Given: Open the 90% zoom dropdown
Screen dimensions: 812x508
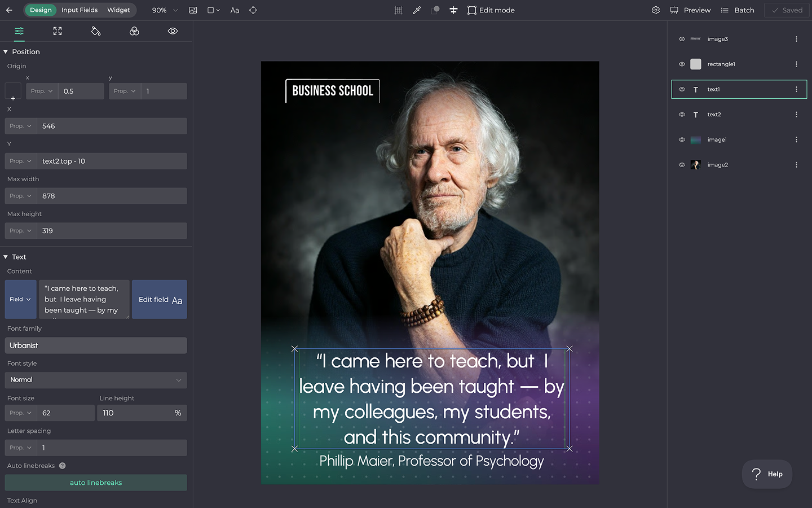Looking at the screenshot, I should click(165, 10).
